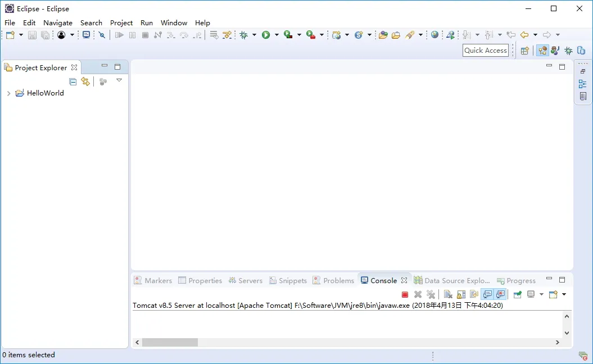Image resolution: width=593 pixels, height=364 pixels.
Task: Switch to the Java perspective icon
Action: [555, 51]
